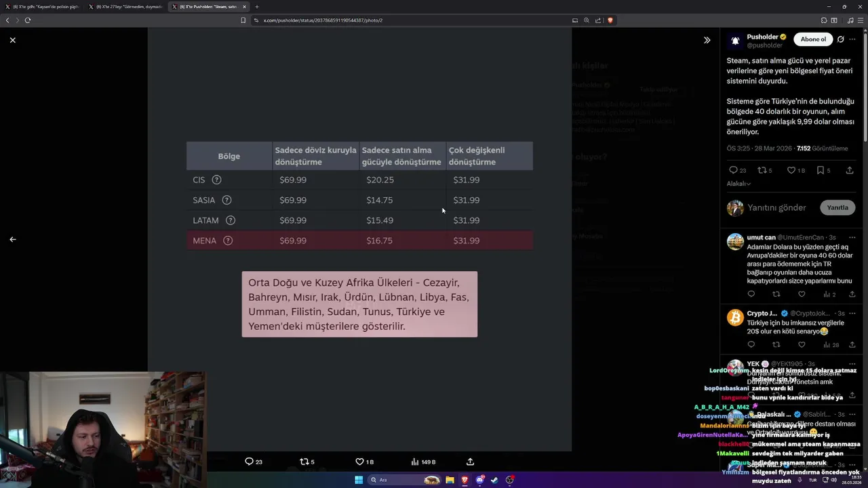Open the browser extensions puzzle icon

824,20
